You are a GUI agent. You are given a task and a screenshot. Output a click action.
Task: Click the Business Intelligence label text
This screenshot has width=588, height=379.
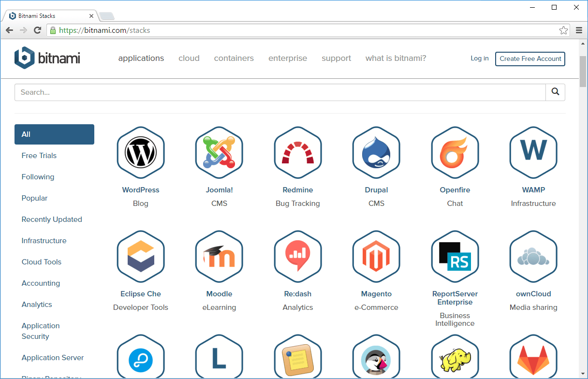coord(455,320)
